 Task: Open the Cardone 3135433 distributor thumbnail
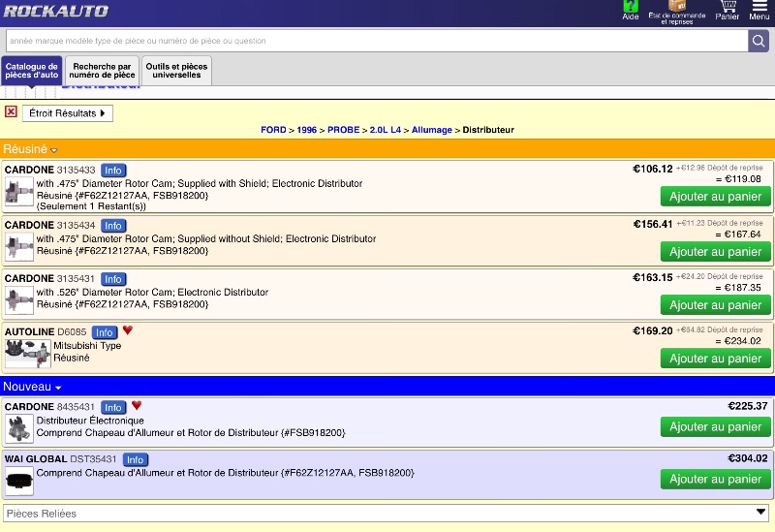pyautogui.click(x=18, y=192)
